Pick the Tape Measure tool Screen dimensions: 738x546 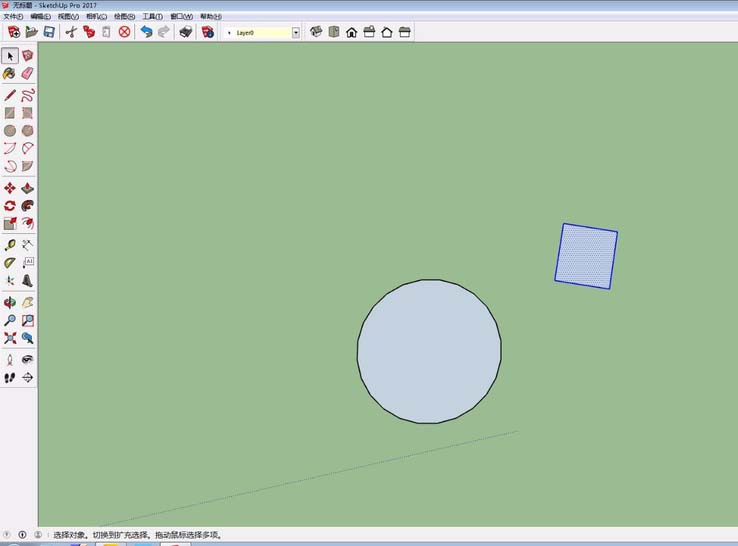(x=10, y=245)
